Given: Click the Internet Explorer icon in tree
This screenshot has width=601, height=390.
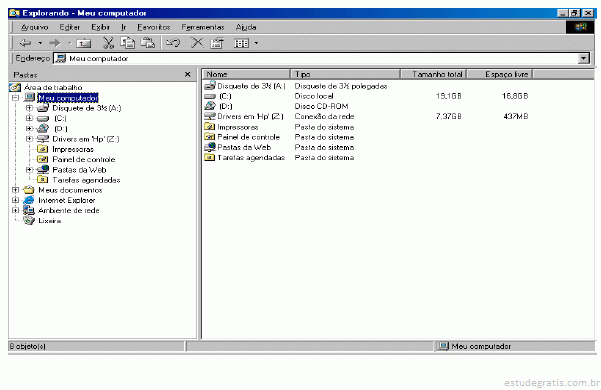Looking at the screenshot, I should coord(29,200).
